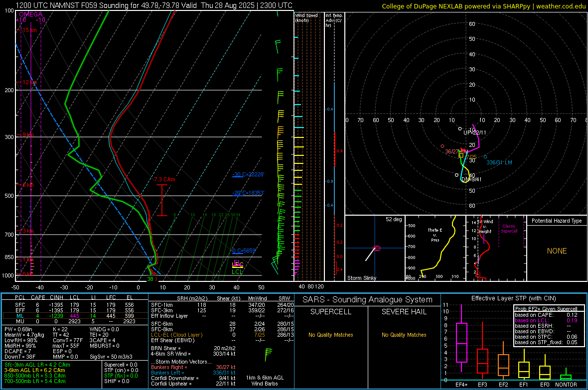Click DCAPE = 7 value
This screenshot has height=390, width=588.
(x=17, y=351)
